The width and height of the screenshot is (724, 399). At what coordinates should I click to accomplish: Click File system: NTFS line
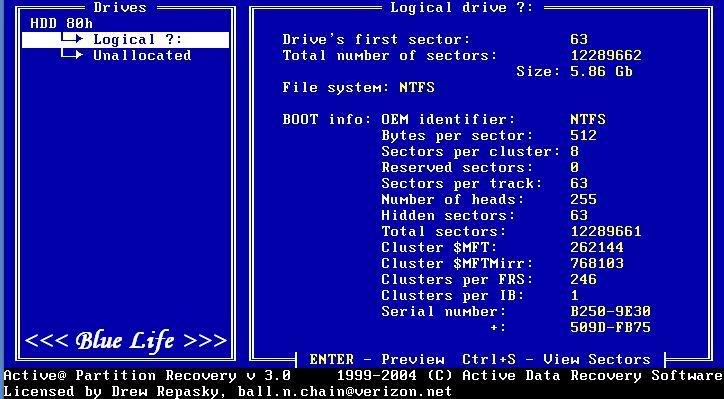tap(358, 87)
